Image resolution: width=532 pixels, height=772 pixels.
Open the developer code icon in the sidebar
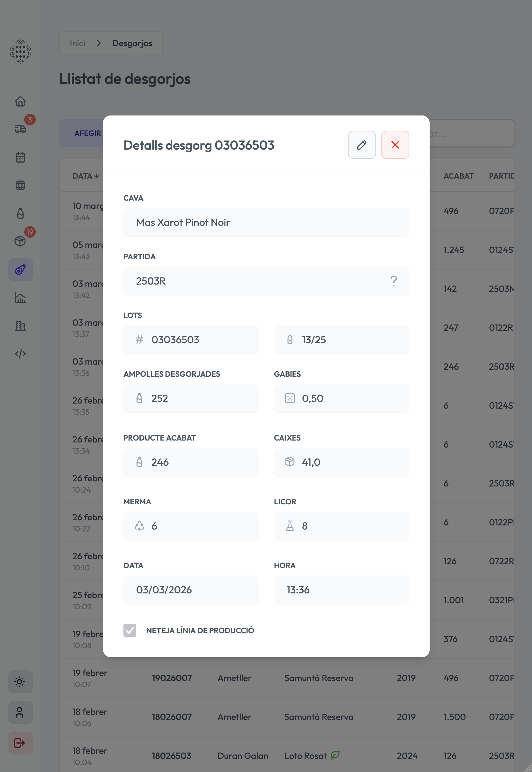tap(20, 354)
